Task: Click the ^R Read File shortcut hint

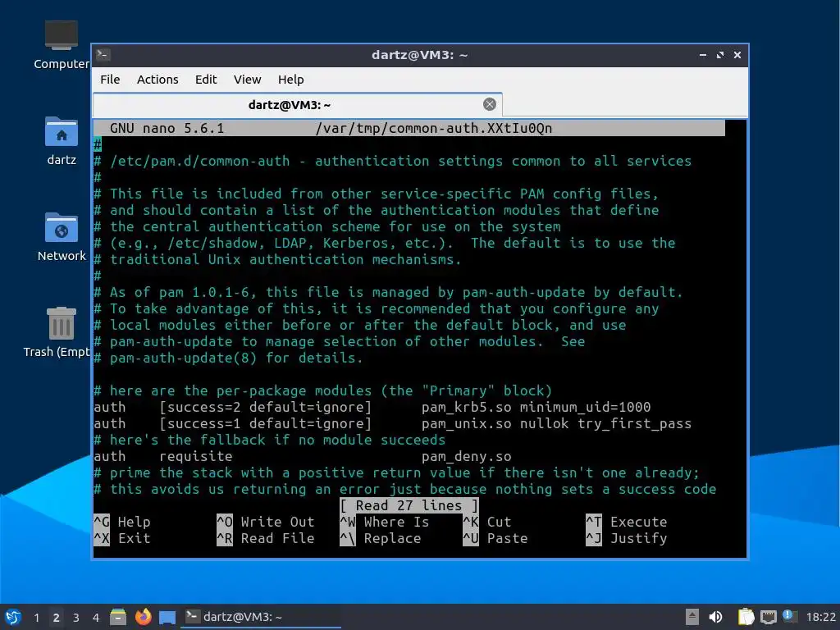Action: [266, 538]
